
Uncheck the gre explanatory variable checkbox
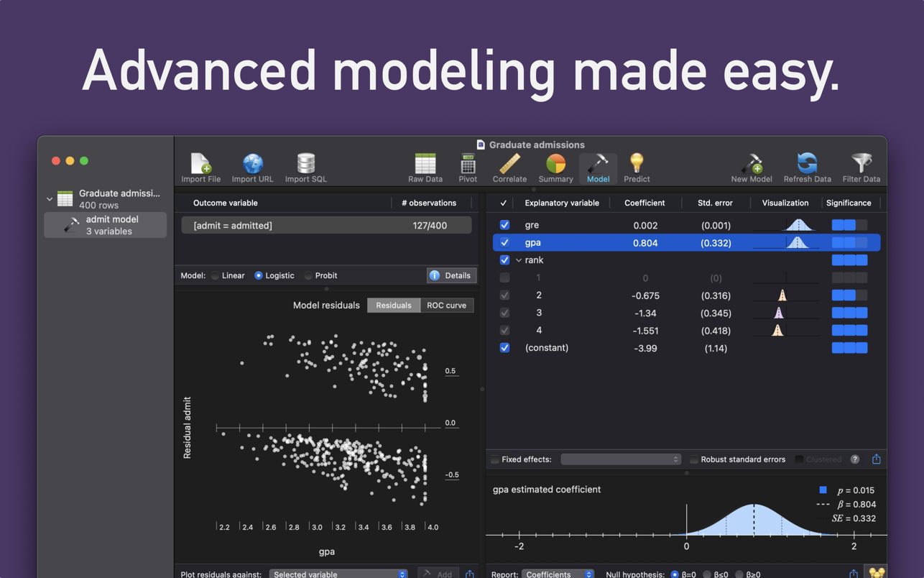[x=504, y=225]
